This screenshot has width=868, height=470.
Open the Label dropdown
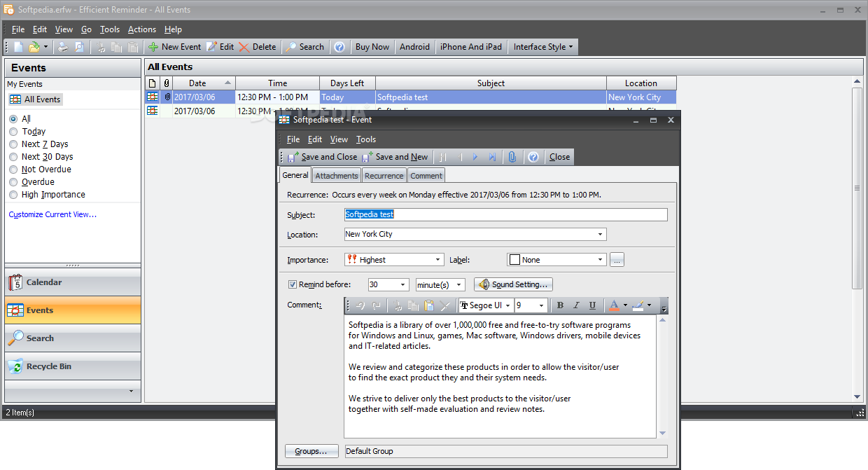(x=601, y=260)
